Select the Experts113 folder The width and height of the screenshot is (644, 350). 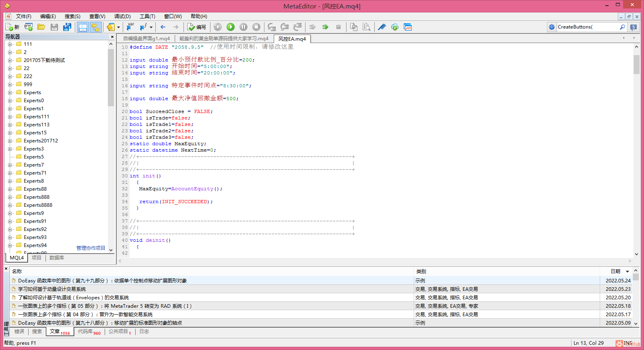(x=36, y=125)
